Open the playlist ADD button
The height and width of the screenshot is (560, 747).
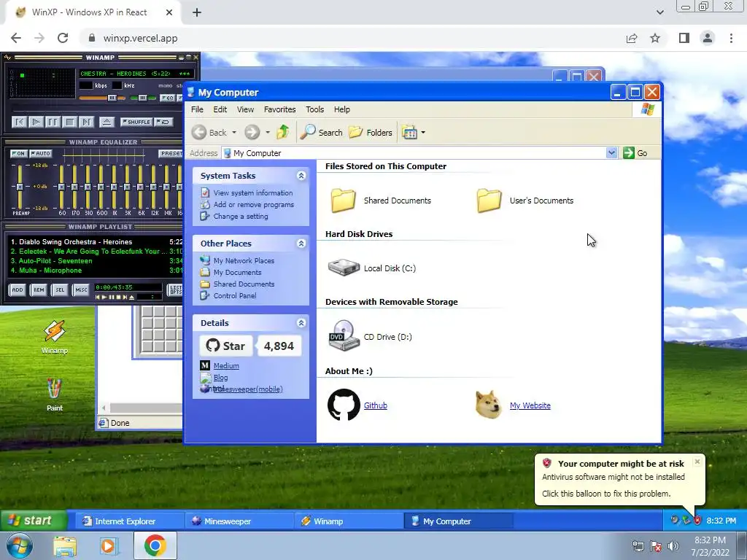[x=18, y=289]
